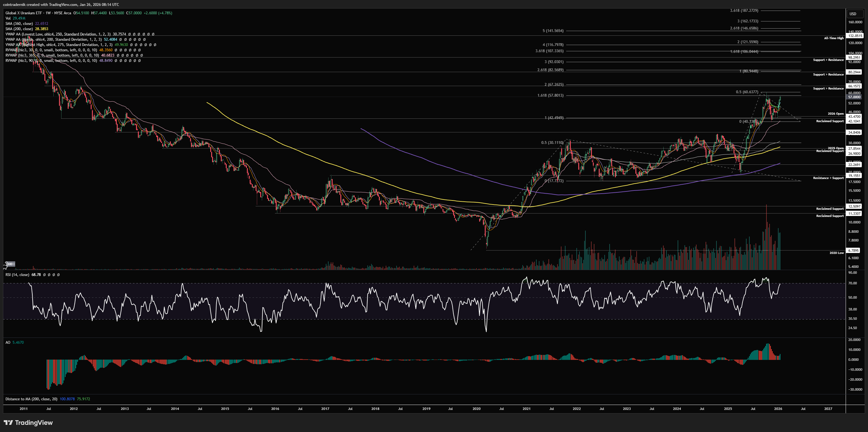Click the AO indicator legend label

click(x=8, y=342)
